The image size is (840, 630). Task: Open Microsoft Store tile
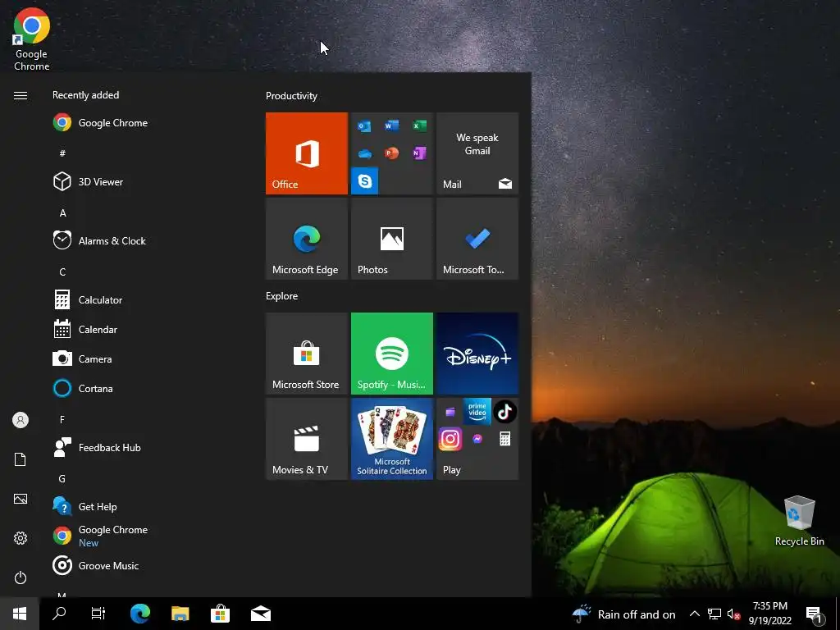point(307,354)
